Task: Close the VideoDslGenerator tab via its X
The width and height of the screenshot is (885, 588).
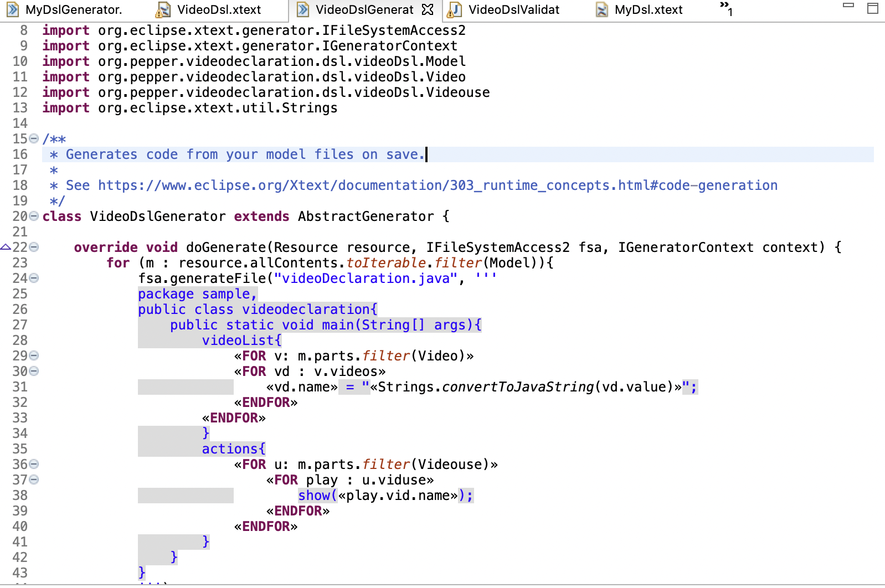Action: tap(428, 9)
